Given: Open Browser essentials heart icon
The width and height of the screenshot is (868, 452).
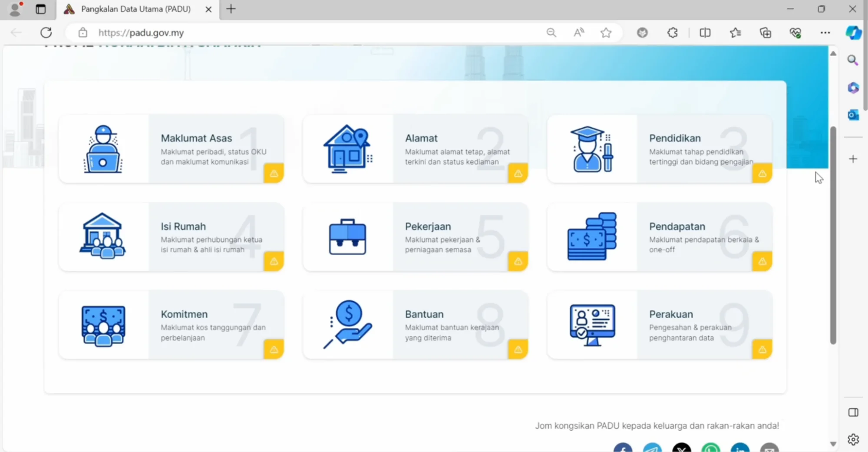Looking at the screenshot, I should (795, 33).
